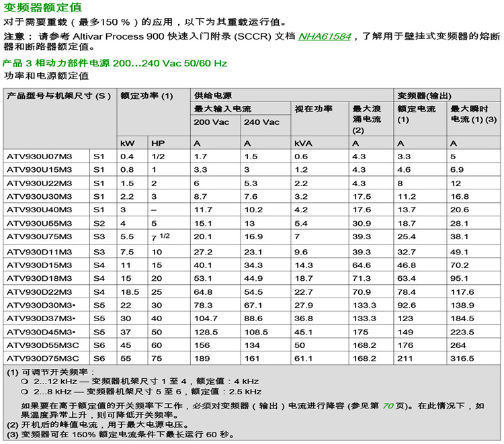Click the 104.7 input current value

click(206, 318)
